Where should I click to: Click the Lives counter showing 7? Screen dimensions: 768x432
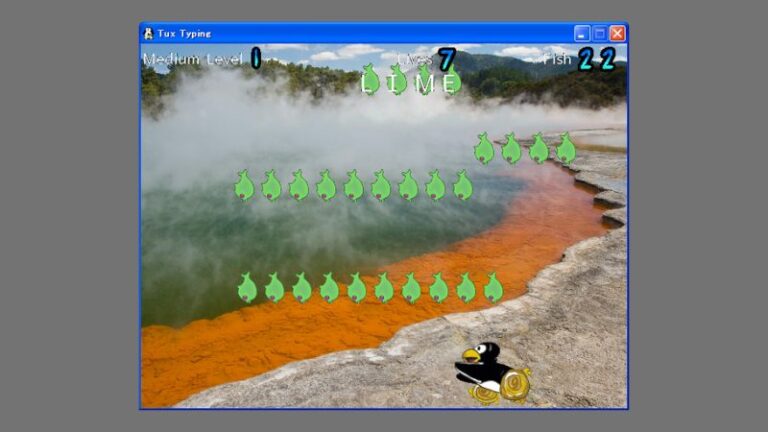click(x=446, y=59)
